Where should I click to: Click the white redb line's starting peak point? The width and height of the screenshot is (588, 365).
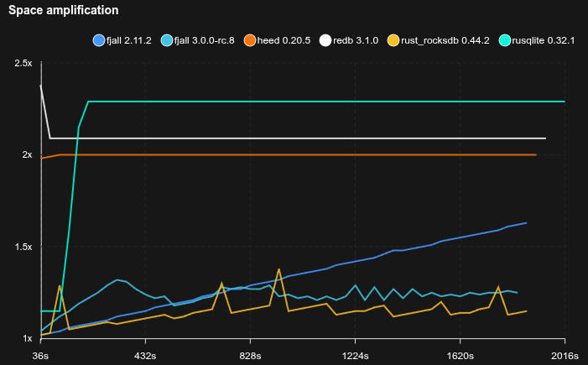pos(40,86)
